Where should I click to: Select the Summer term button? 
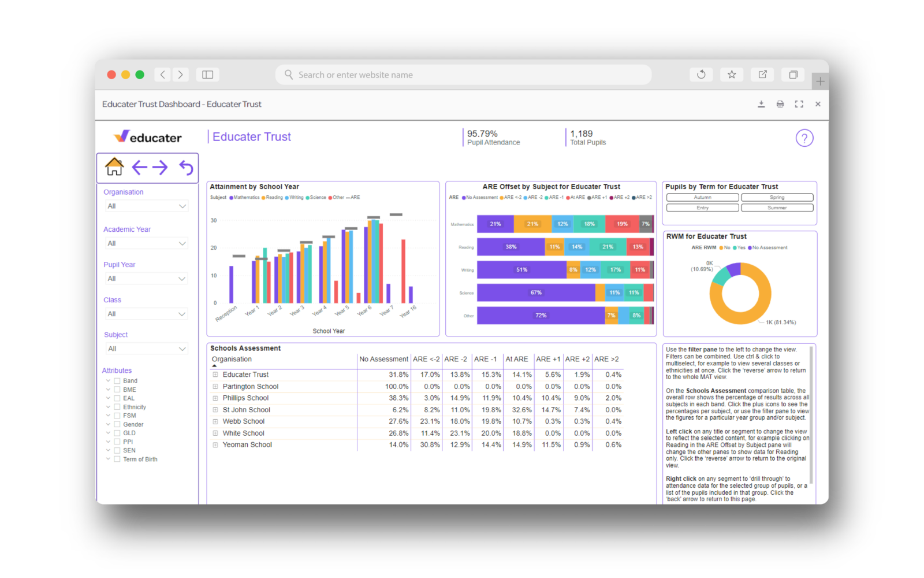(x=777, y=208)
